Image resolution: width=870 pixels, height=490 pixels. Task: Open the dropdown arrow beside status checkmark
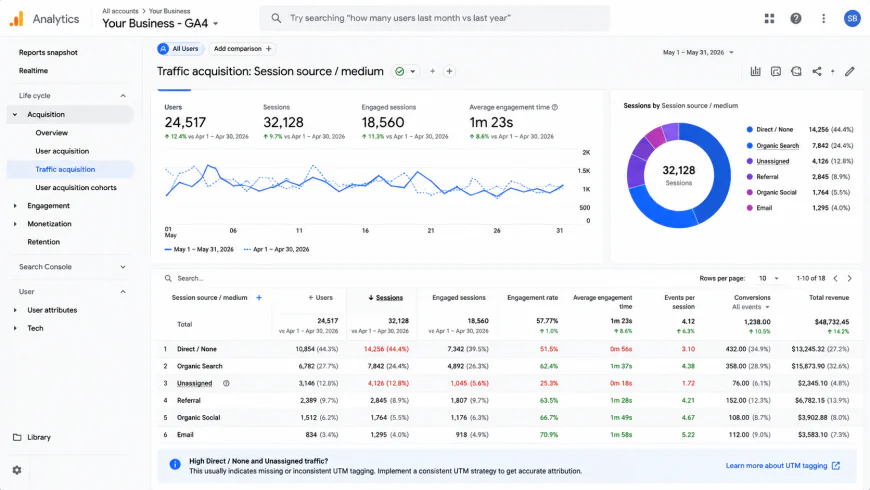coord(413,71)
